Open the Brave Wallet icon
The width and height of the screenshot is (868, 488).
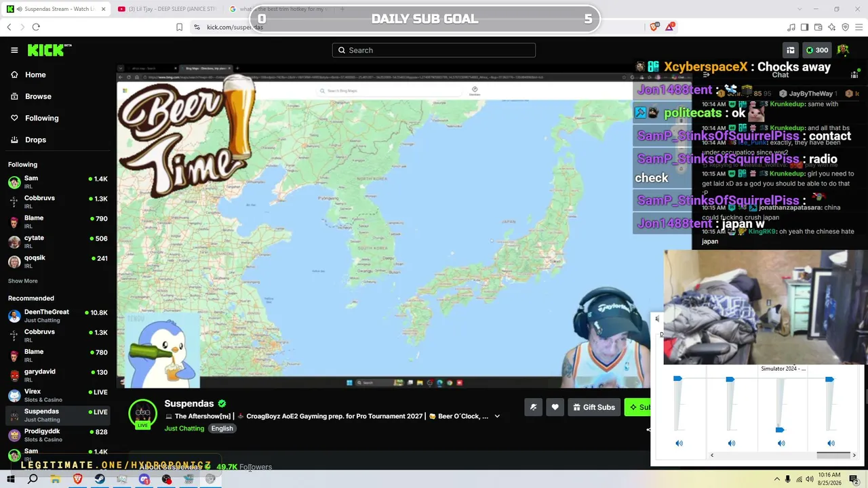click(x=818, y=27)
